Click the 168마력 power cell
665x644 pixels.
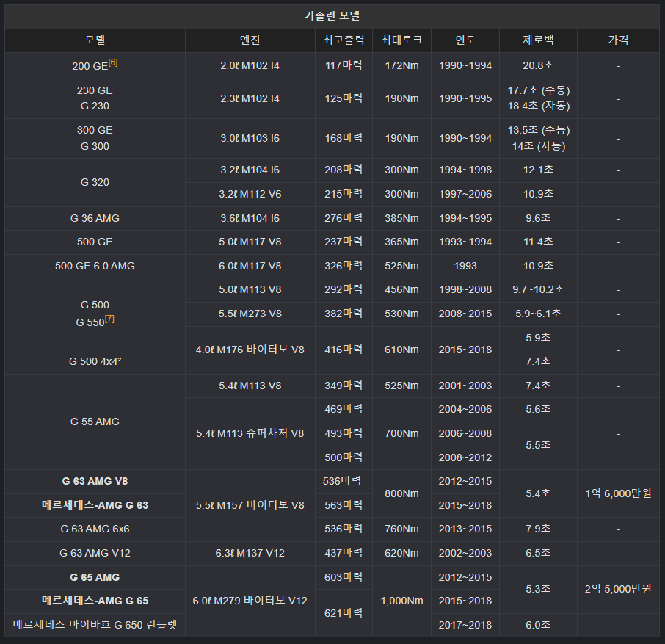344,138
